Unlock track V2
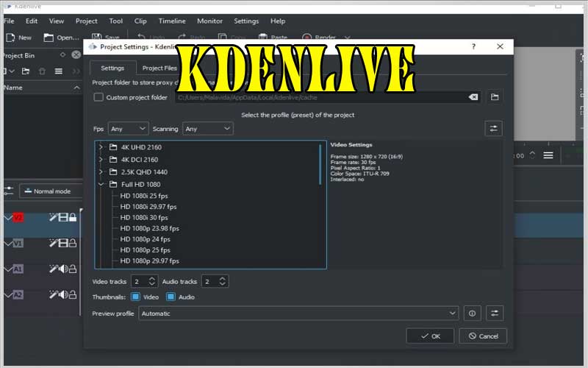Screen dimensions: 588x368 (x=73, y=217)
